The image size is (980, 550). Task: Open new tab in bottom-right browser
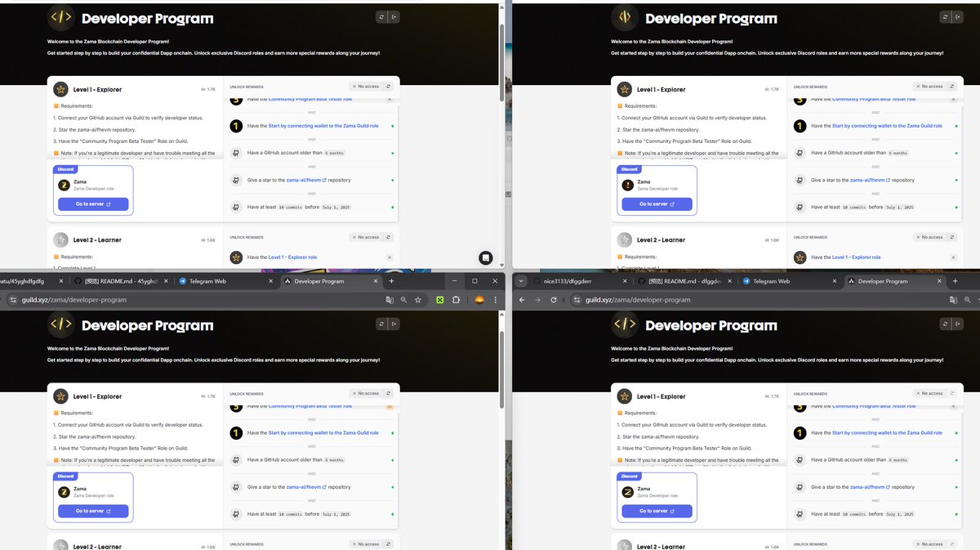955,280
